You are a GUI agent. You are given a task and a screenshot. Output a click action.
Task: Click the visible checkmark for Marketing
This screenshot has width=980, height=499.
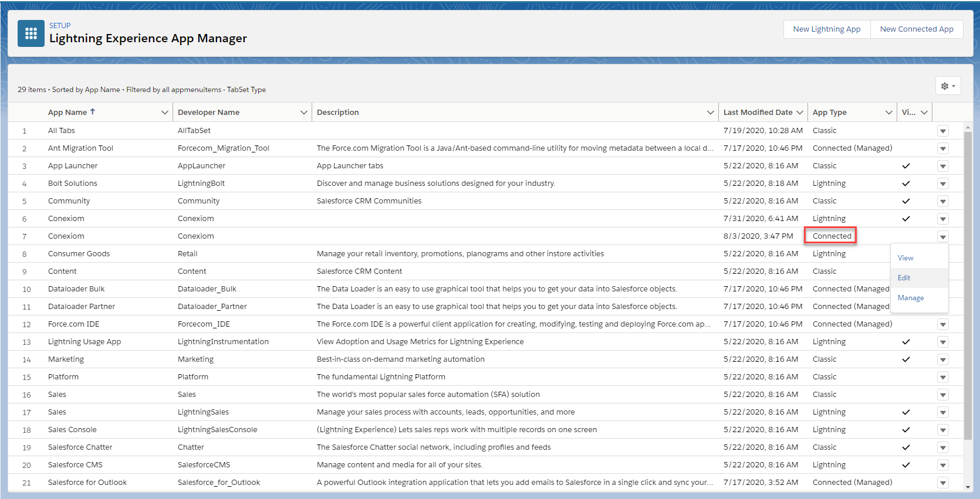click(x=905, y=359)
